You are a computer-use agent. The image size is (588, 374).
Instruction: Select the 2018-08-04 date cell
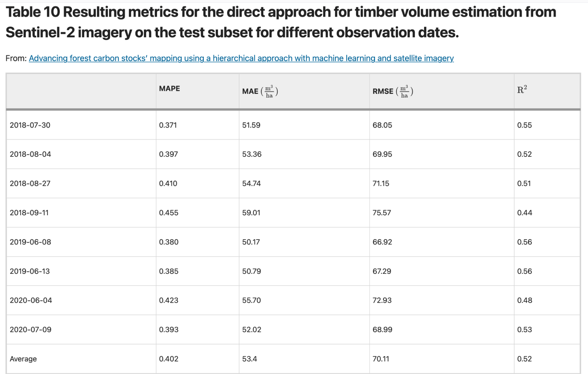(30, 154)
